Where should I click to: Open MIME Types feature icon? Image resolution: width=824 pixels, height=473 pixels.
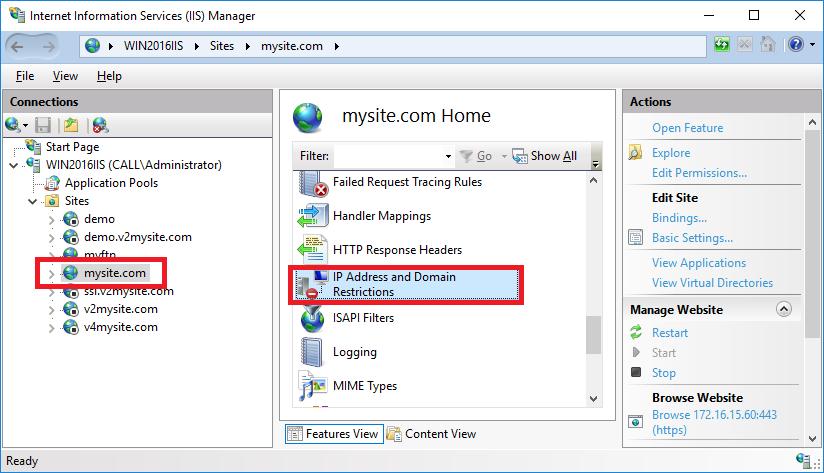click(313, 386)
